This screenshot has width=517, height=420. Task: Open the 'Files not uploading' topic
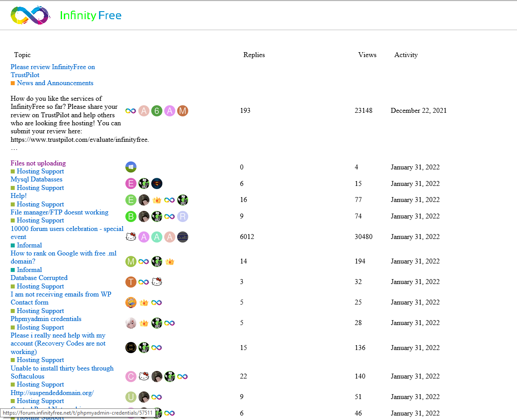[38, 163]
